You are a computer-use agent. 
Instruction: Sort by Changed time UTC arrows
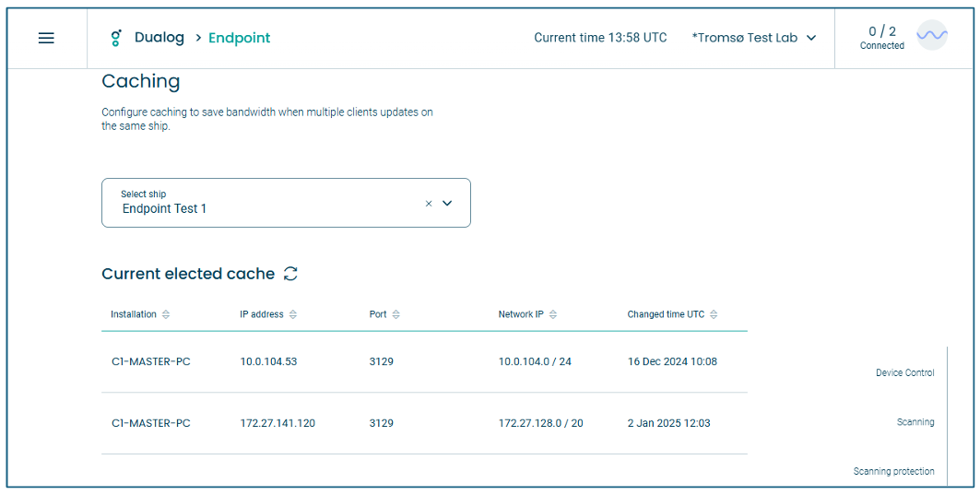point(714,314)
